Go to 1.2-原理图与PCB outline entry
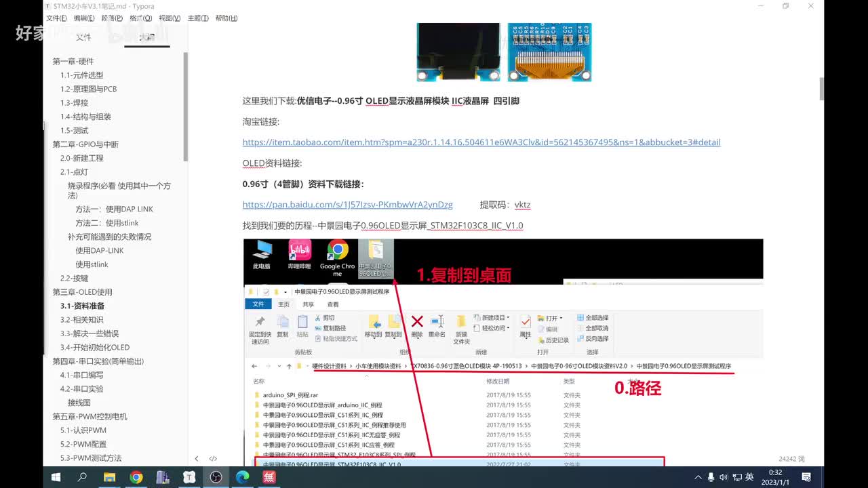 89,89
